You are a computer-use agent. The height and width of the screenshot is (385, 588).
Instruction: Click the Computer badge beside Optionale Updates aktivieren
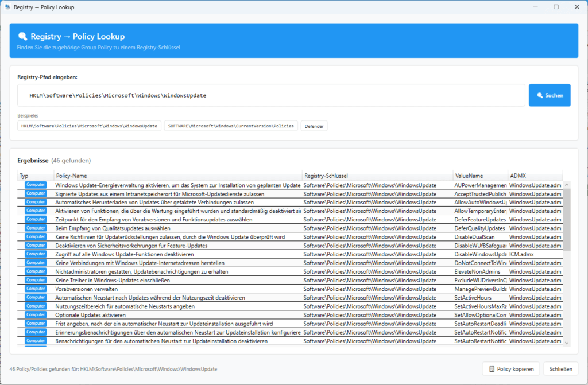(35, 314)
